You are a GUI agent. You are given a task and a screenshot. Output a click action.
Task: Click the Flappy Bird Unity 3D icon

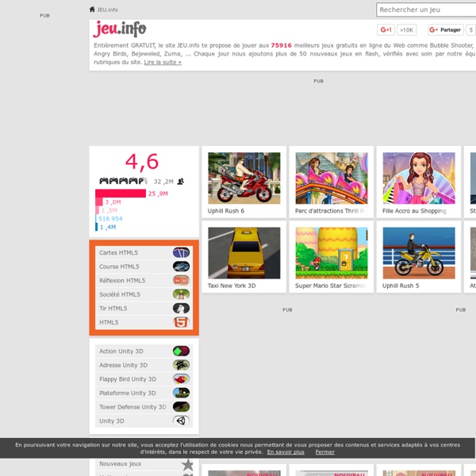click(x=181, y=379)
